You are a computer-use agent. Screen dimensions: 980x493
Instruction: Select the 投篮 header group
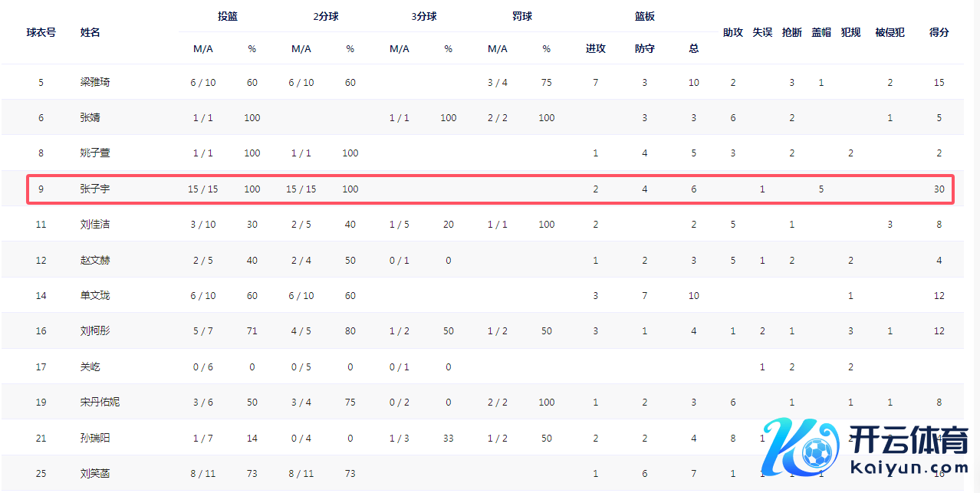pos(228,16)
